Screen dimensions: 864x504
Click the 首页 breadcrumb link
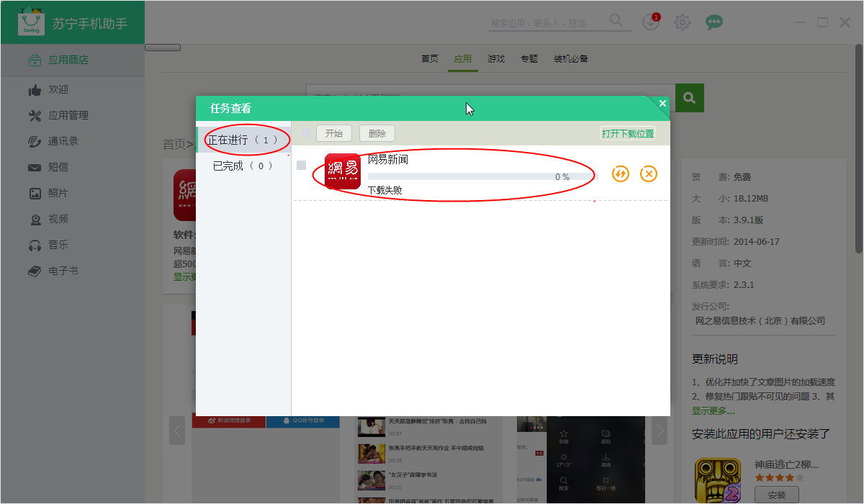coord(174,145)
